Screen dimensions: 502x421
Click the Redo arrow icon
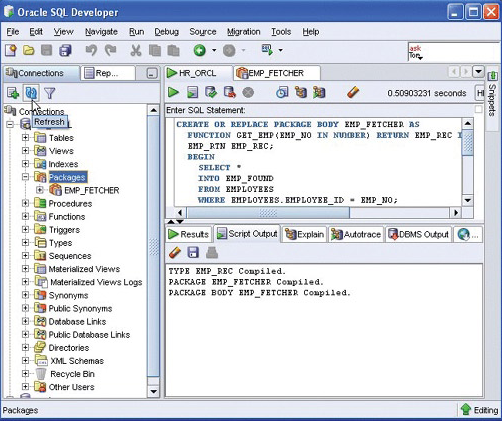111,50
